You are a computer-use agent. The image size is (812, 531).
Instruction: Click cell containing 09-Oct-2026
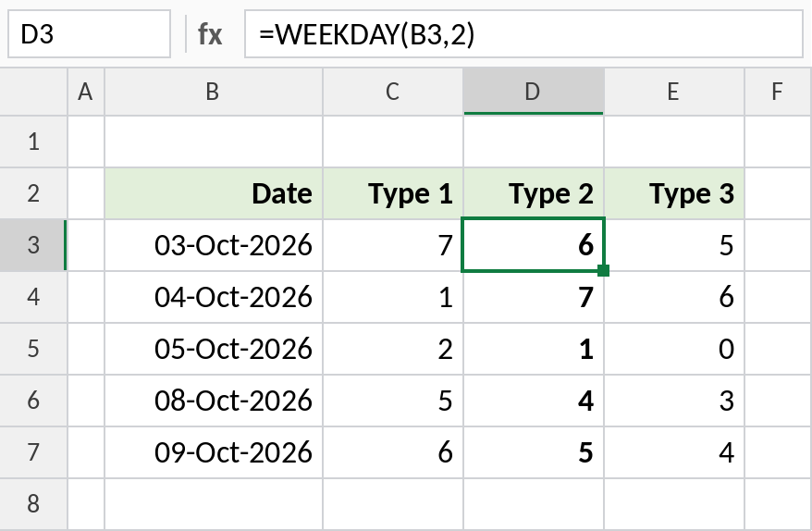(214, 452)
